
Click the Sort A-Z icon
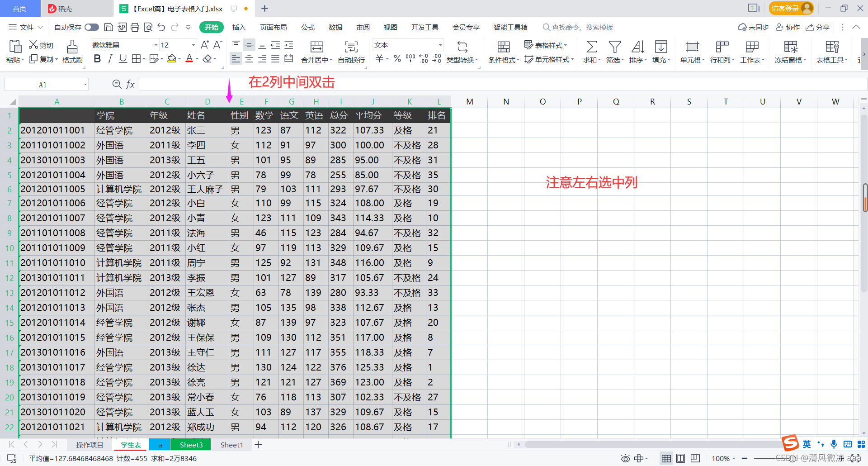(x=638, y=47)
